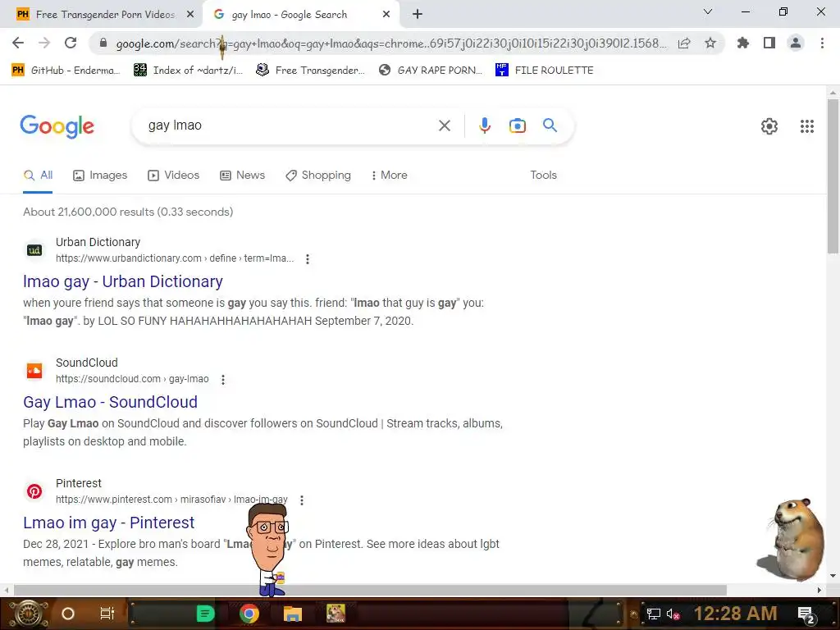Click the 12:28 AM taskbar clock
The height and width of the screenshot is (630, 840).
point(736,614)
